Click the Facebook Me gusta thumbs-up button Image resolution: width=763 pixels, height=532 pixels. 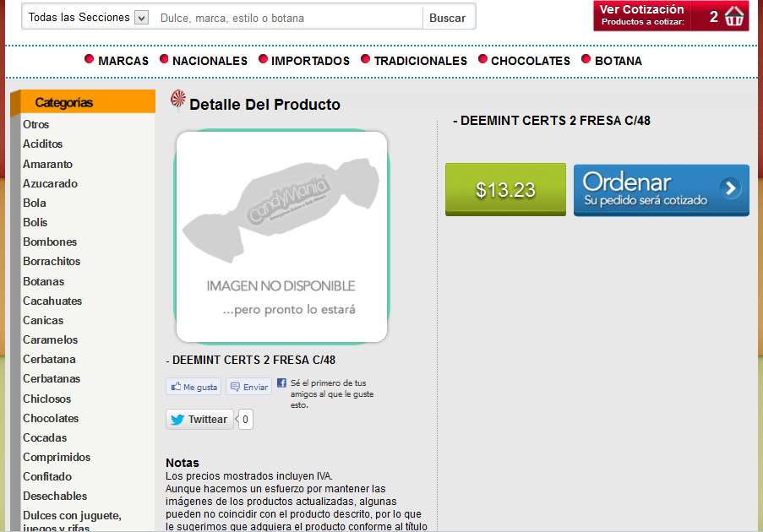pyautogui.click(x=193, y=387)
